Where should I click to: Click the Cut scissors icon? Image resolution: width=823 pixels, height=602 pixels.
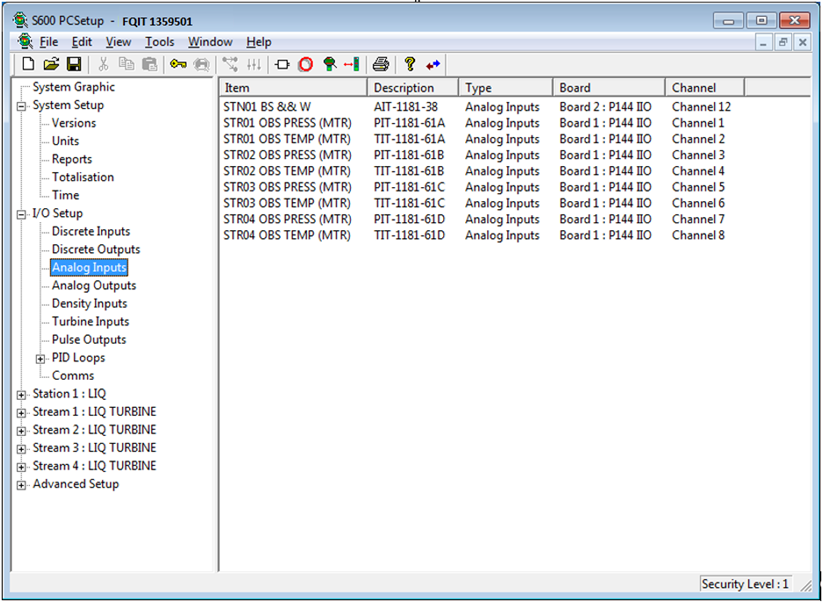click(103, 65)
